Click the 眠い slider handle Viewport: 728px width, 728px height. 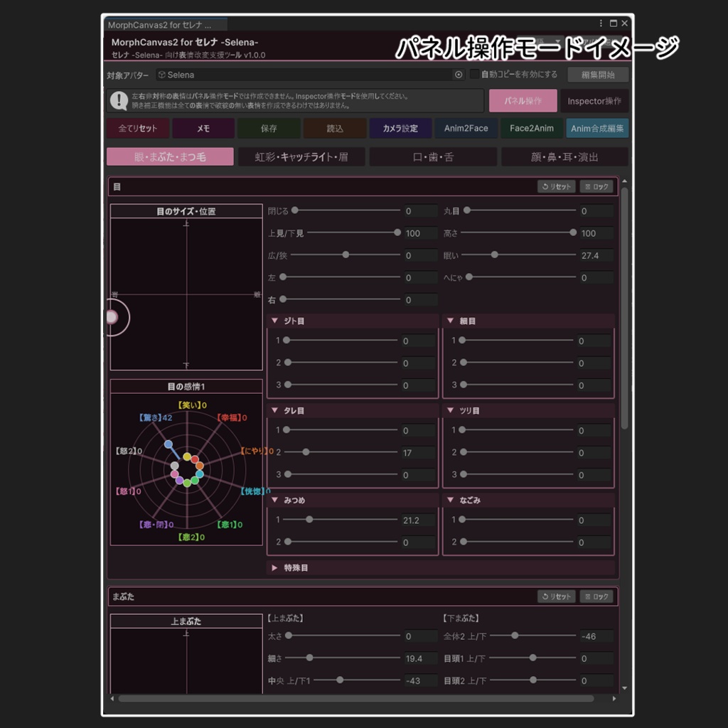(x=495, y=255)
